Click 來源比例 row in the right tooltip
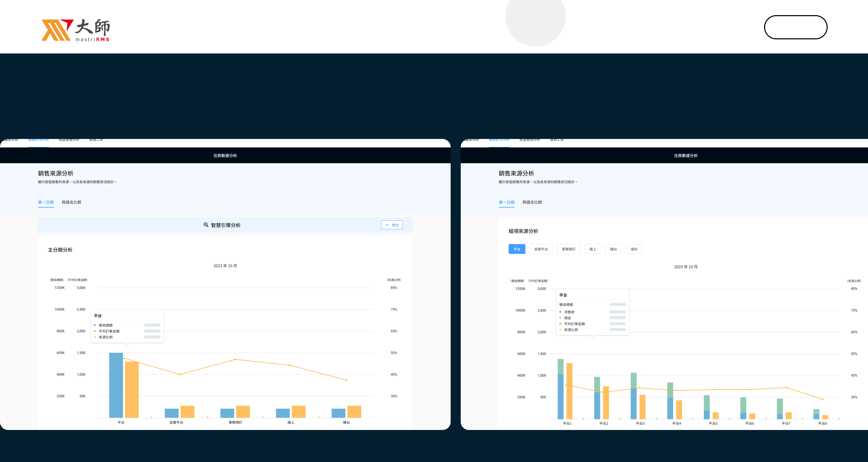The height and width of the screenshot is (462, 868). coord(592,330)
